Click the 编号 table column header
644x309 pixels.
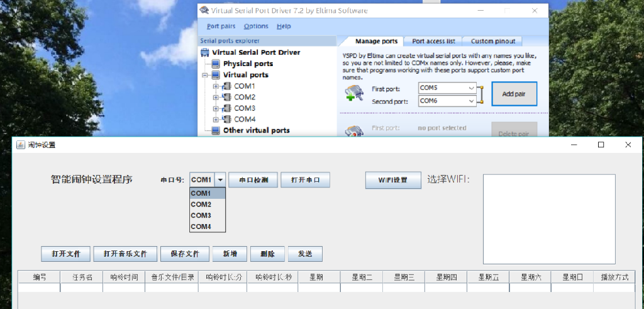click(x=40, y=278)
